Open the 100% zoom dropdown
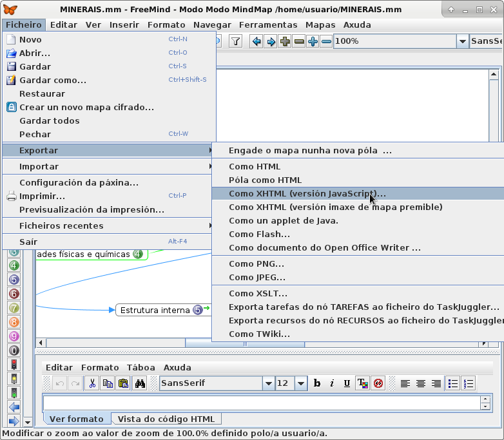Image resolution: width=504 pixels, height=440 pixels. point(462,41)
